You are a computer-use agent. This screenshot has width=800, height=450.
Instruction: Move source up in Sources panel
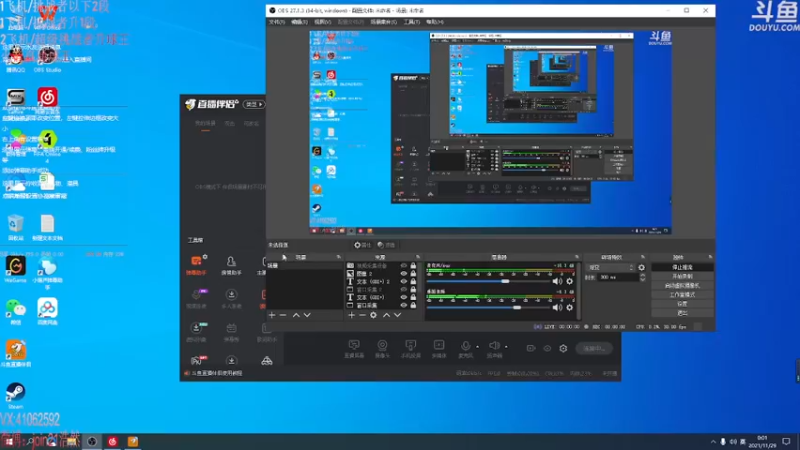[386, 315]
